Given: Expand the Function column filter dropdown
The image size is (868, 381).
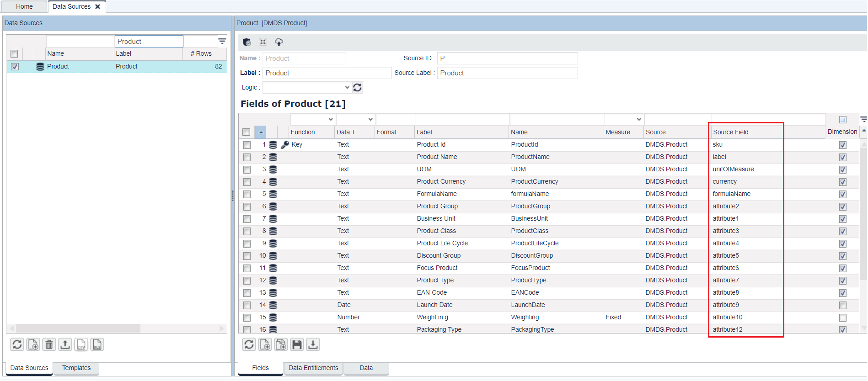Looking at the screenshot, I should [331, 120].
